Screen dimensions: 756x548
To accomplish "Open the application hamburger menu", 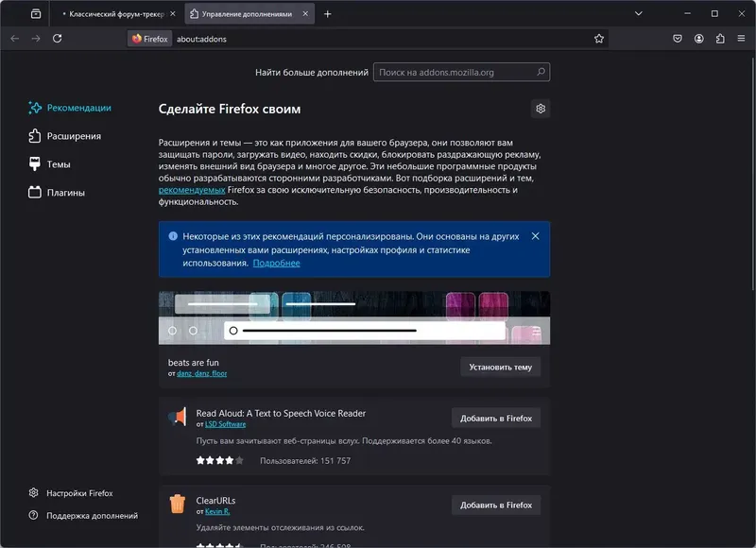I will pos(741,39).
